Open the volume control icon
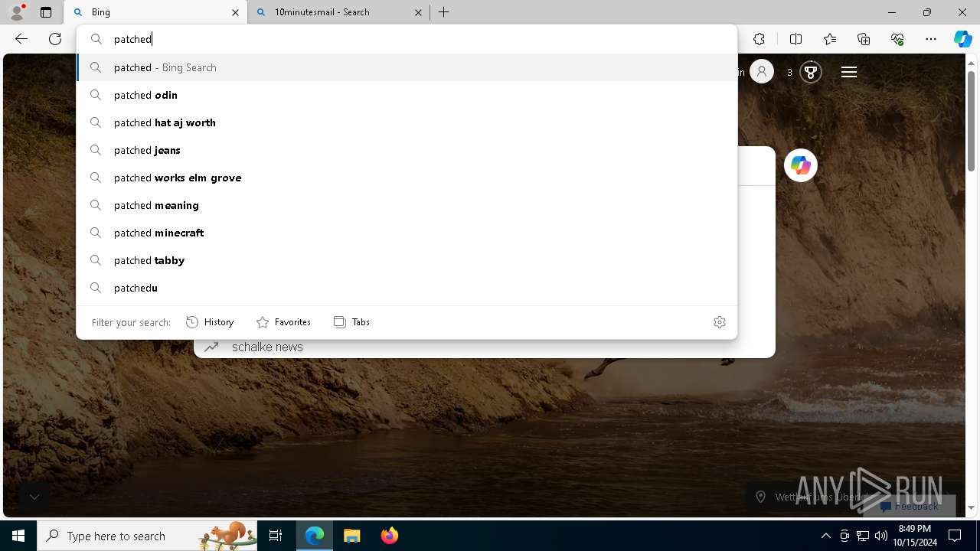The width and height of the screenshot is (980, 551). (x=881, y=536)
